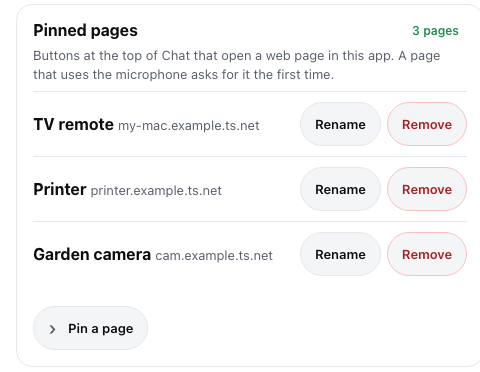The height and width of the screenshot is (372, 480).
Task: Remove the Garden camera pinned page
Action: (x=427, y=254)
